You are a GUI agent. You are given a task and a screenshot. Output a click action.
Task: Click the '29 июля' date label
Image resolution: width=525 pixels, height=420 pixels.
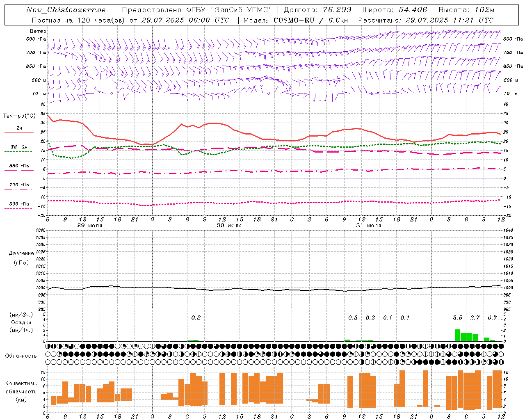90,226
